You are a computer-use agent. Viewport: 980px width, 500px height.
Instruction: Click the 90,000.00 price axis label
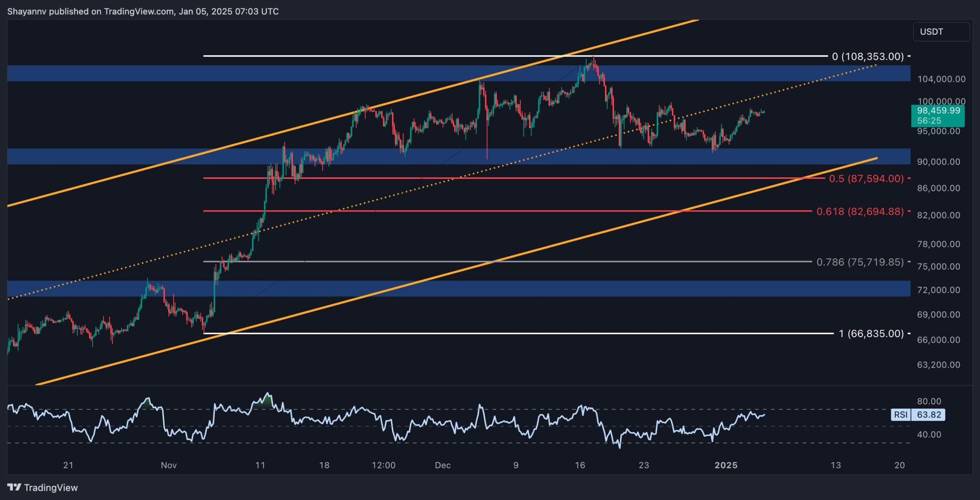click(x=938, y=162)
